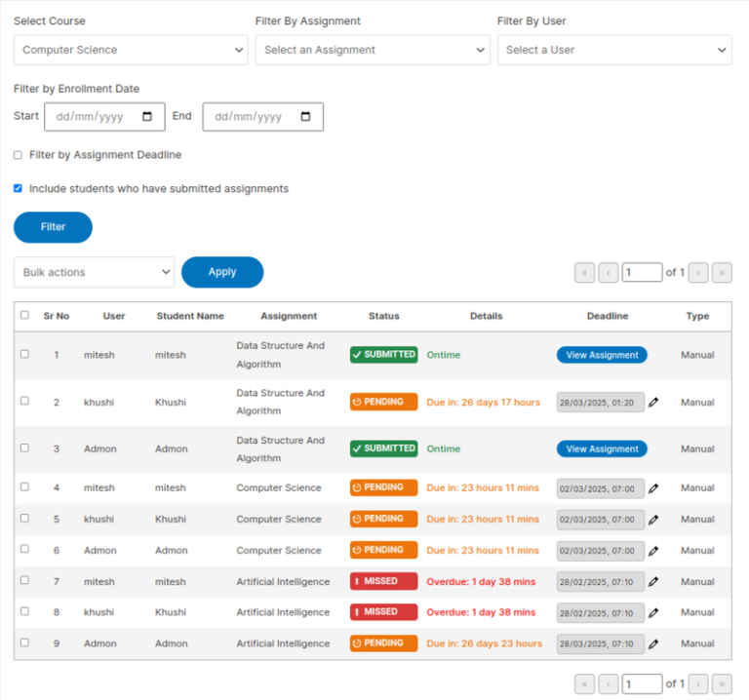
Task: Click pencil edit icon for row 7 deadline
Action: coord(653,582)
